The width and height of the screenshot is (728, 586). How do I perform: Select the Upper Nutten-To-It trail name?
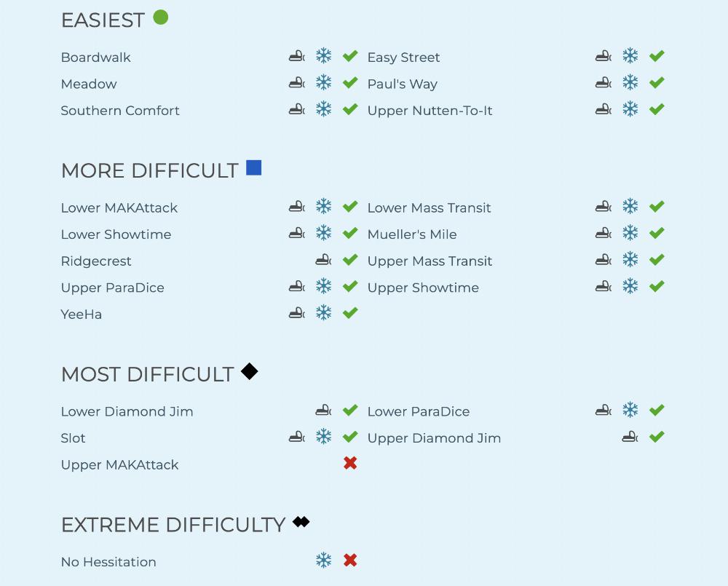pyautogui.click(x=430, y=111)
